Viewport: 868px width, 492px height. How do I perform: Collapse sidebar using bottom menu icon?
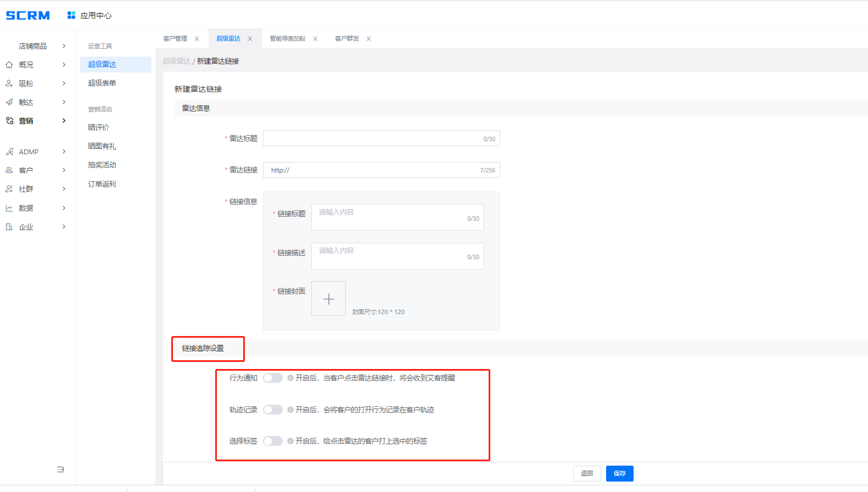tap(60, 469)
